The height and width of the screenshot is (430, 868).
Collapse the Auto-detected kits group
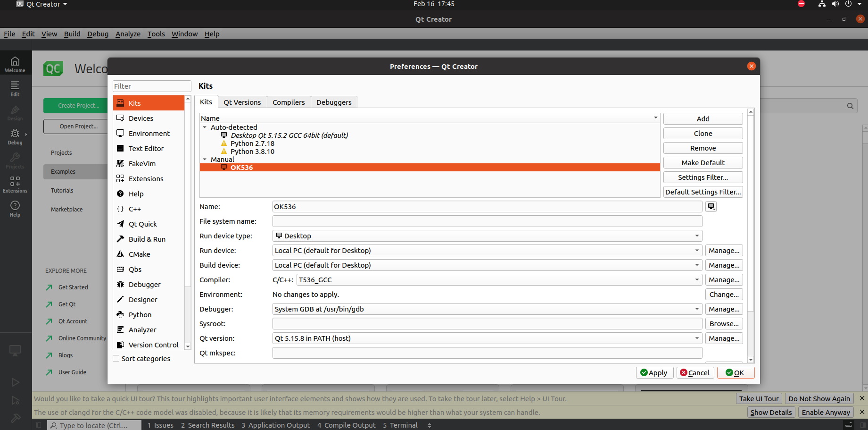coord(205,127)
